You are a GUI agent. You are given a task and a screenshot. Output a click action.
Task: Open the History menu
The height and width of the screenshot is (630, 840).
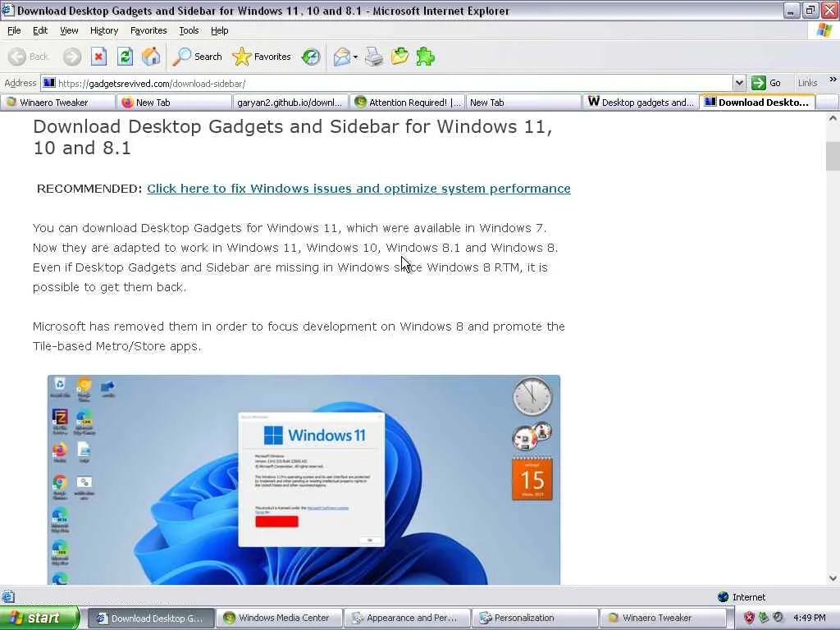[x=104, y=30]
